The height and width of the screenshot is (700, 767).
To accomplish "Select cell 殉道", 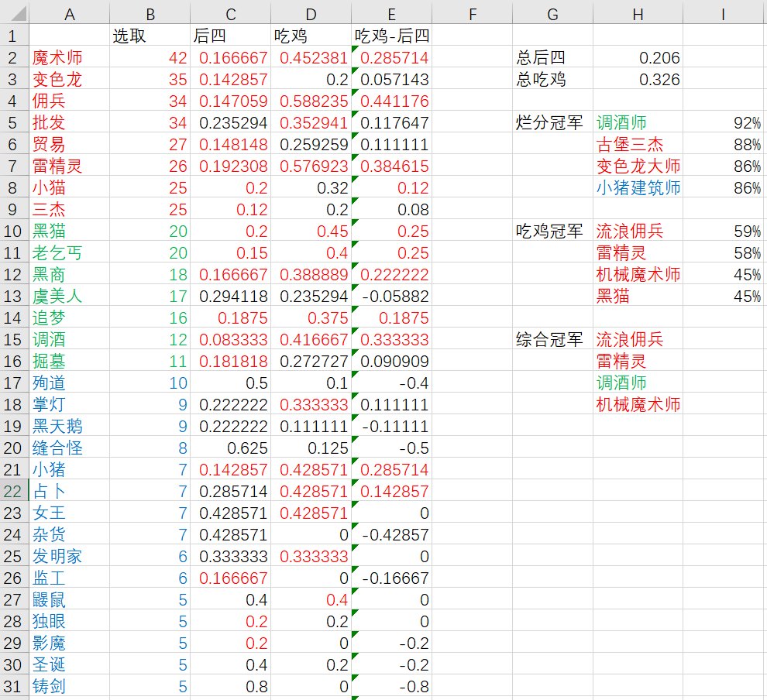I will (70, 383).
